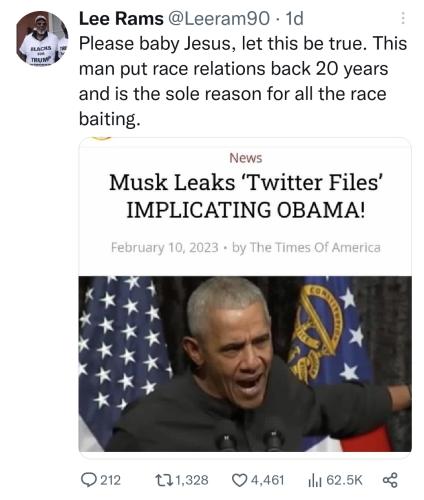Open the reply bubble icon
The image size is (424, 500).
coord(89,480)
